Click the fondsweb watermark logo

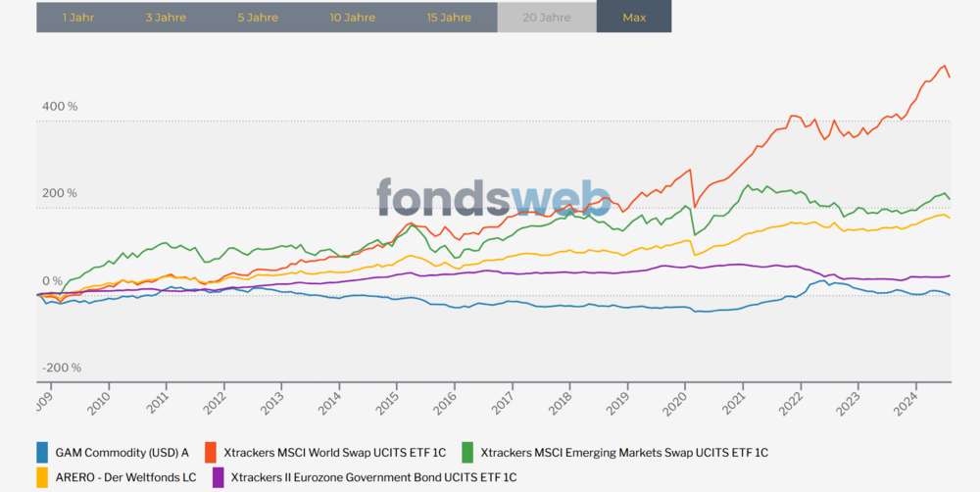tap(494, 199)
